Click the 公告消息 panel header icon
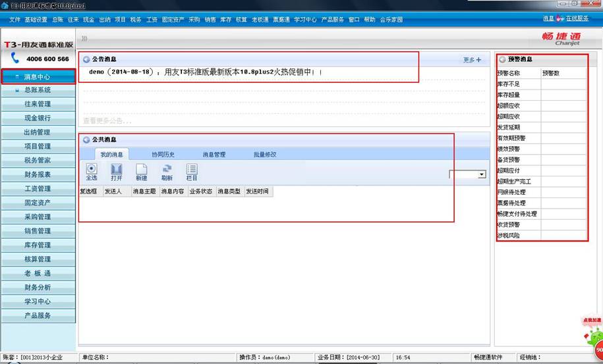This screenshot has width=603, height=364. point(86,59)
